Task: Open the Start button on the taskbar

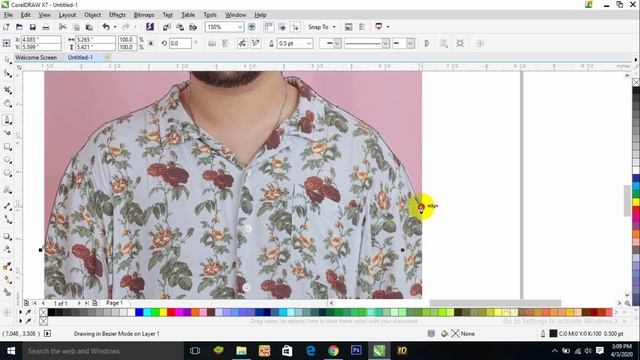Action: 11,351
